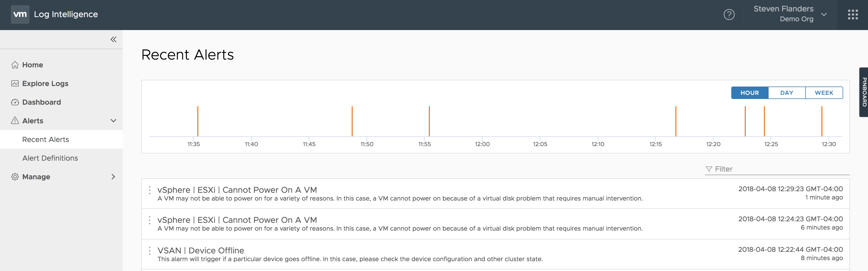Switch the chart to WEEK view

coord(824,93)
